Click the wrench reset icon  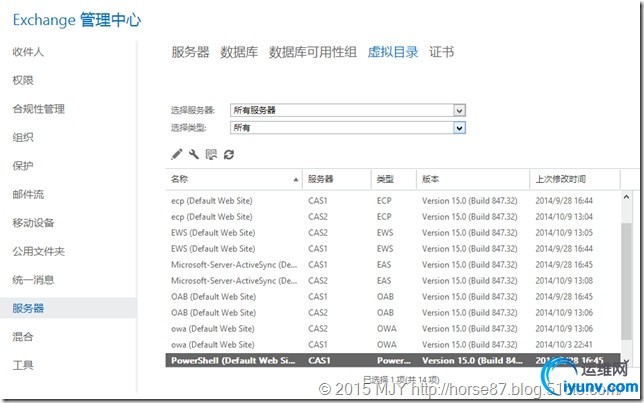pyautogui.click(x=194, y=154)
